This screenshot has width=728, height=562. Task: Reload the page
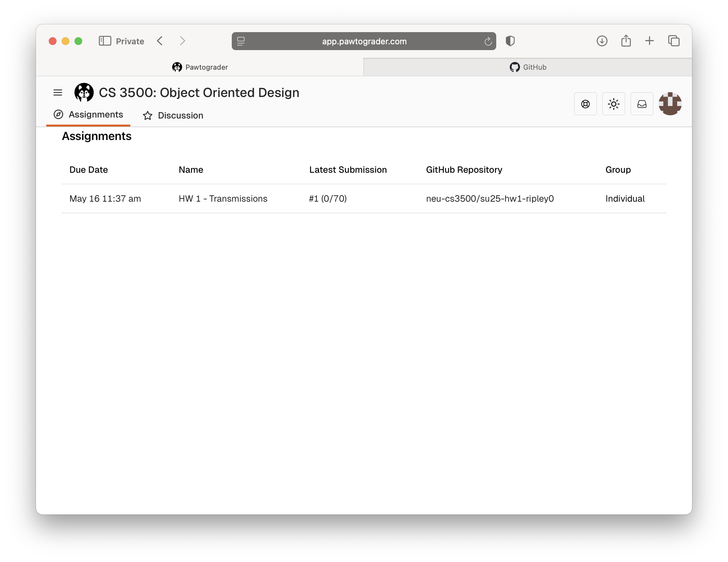pos(488,41)
